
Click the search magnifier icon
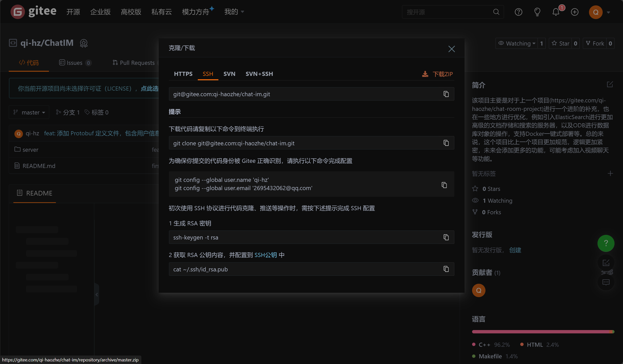(x=496, y=12)
